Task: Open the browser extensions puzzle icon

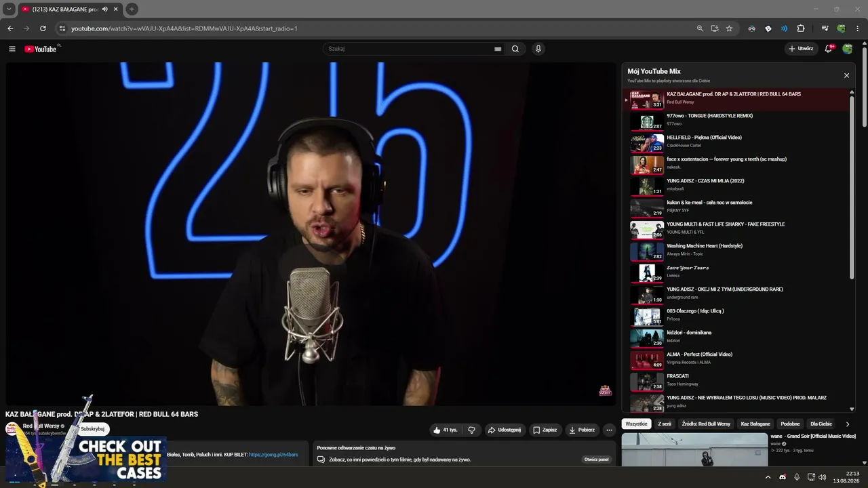Action: [801, 28]
